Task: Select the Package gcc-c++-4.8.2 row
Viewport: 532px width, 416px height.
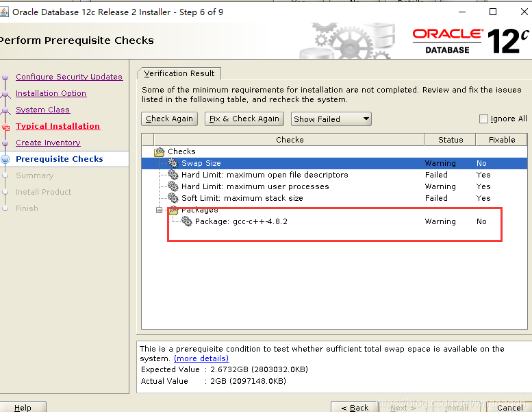Action: click(334, 221)
